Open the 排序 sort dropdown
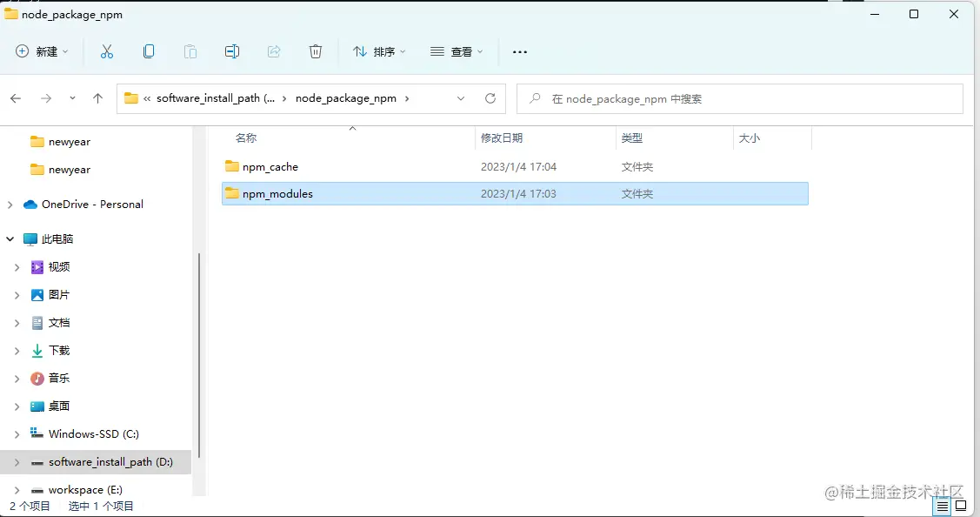 click(378, 51)
